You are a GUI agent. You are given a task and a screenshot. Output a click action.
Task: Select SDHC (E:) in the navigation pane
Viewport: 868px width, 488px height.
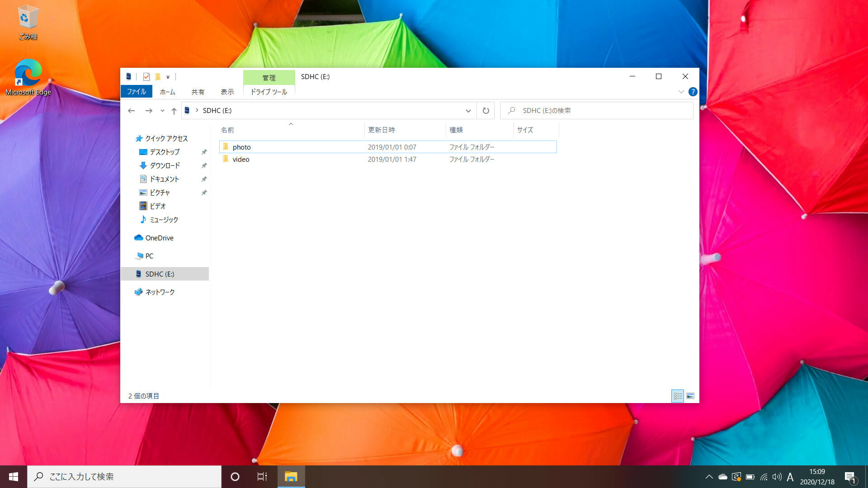click(x=165, y=274)
